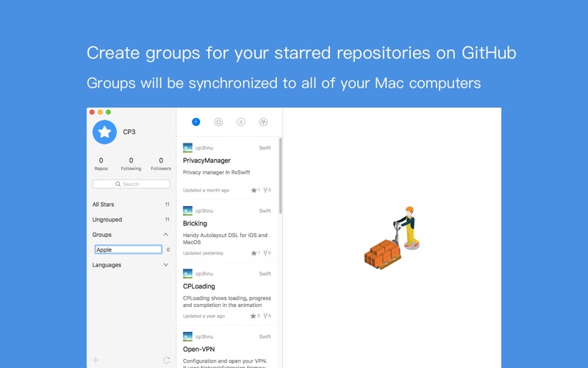This screenshot has height=368, width=588.
Task: Click the repository list scrollbar
Action: [280, 176]
